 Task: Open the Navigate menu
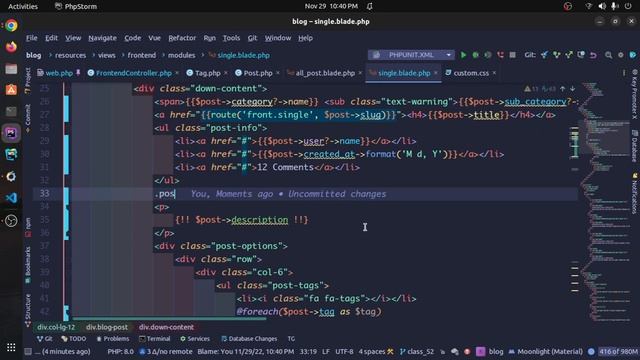tap(102, 38)
